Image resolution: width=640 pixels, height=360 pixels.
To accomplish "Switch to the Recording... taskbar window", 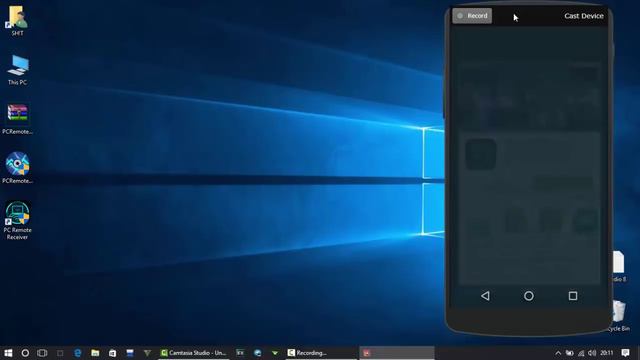I will 321,353.
